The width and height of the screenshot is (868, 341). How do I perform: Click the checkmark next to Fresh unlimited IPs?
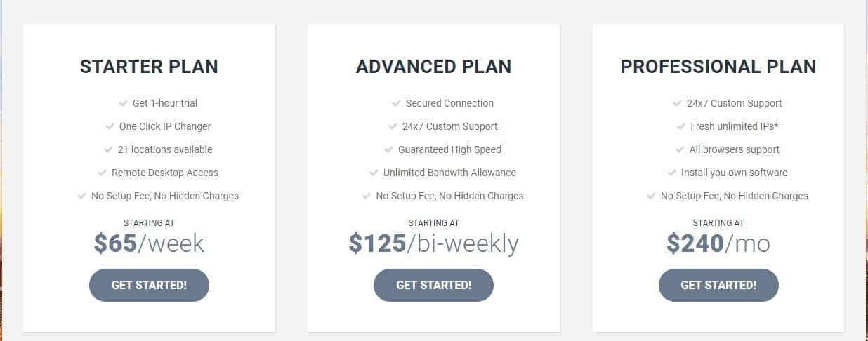point(681,126)
